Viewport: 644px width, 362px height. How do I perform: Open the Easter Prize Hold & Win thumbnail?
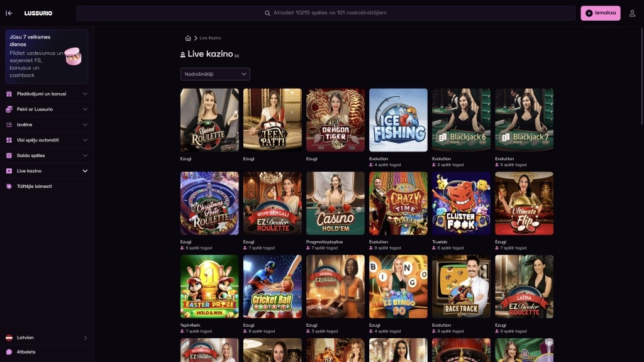[x=209, y=287]
